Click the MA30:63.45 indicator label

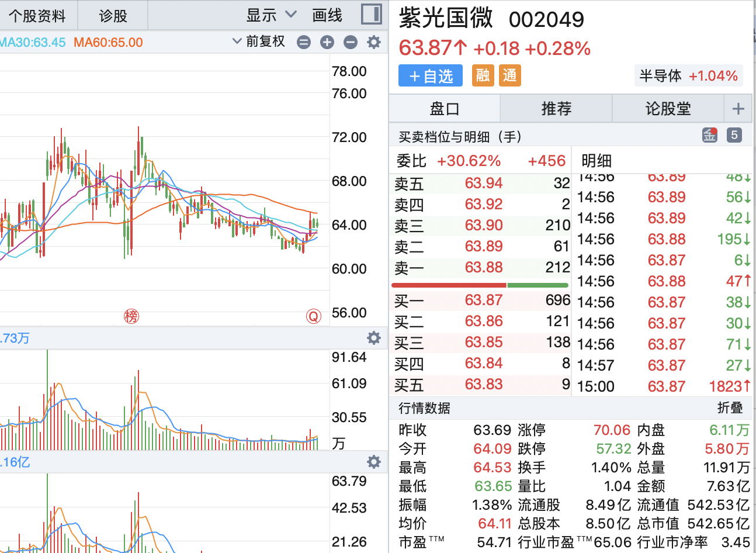[x=33, y=42]
